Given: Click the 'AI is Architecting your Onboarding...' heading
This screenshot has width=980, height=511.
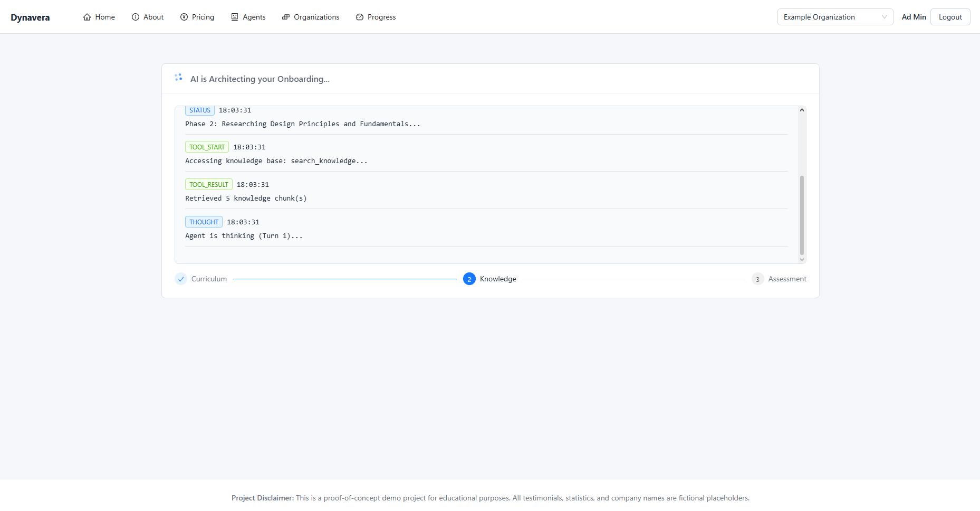Looking at the screenshot, I should pyautogui.click(x=260, y=79).
